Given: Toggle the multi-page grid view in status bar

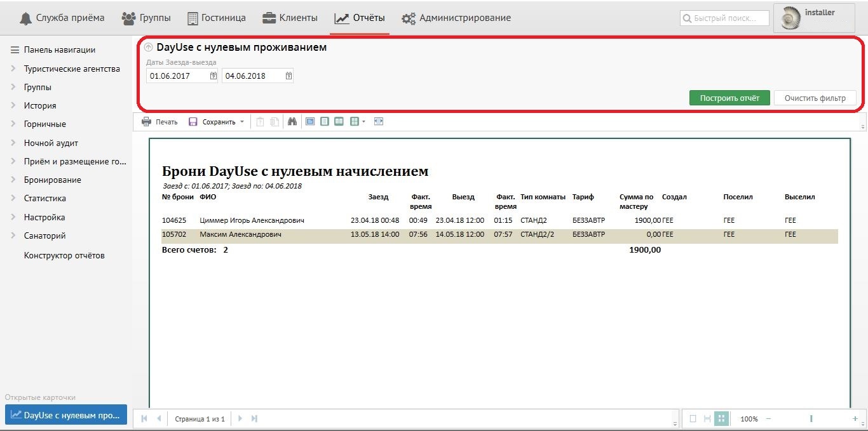Looking at the screenshot, I should (721, 419).
